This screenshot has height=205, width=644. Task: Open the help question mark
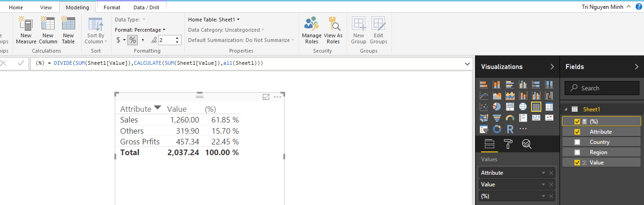tap(638, 7)
